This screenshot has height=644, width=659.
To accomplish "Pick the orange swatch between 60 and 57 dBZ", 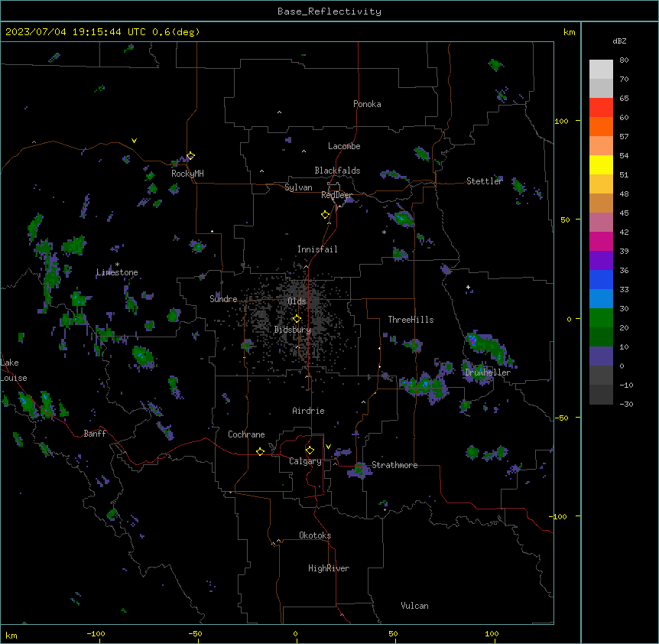I will [x=601, y=126].
